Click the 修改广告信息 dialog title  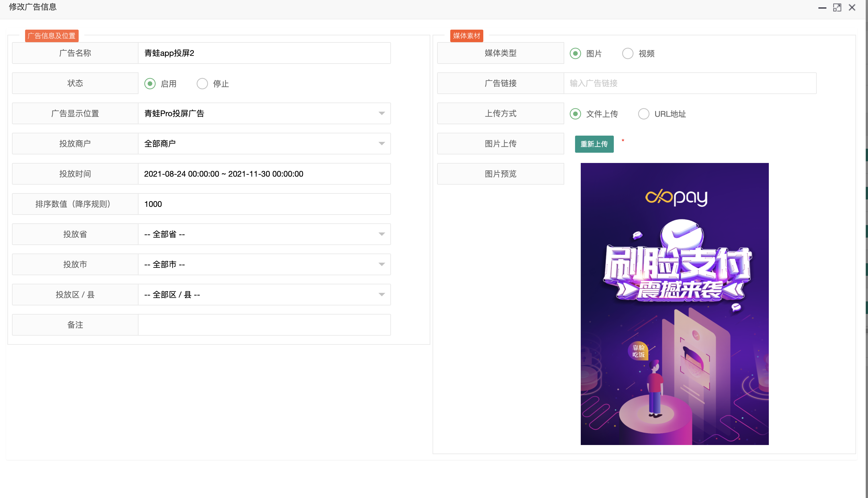[33, 7]
